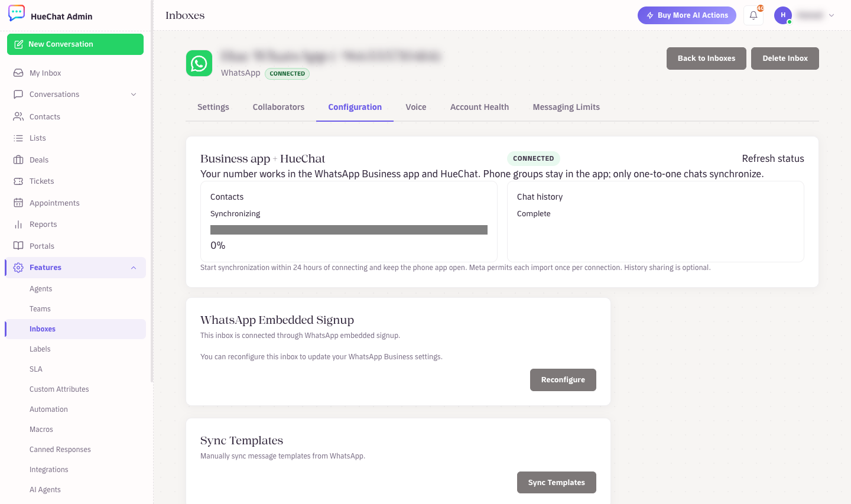Switch to the Settings tab
The width and height of the screenshot is (851, 504).
(x=213, y=107)
